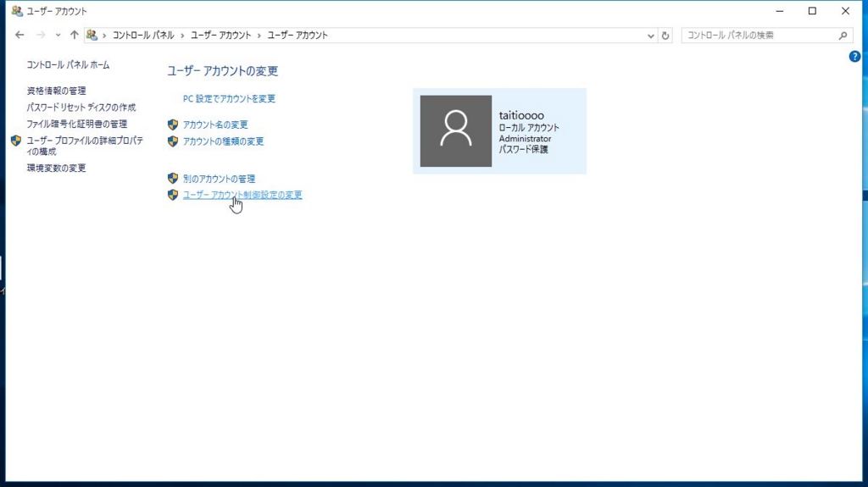Select first ユーザー アカウント breadcrumb after コントロール パネル
The height and width of the screenshot is (487, 868).
point(221,36)
